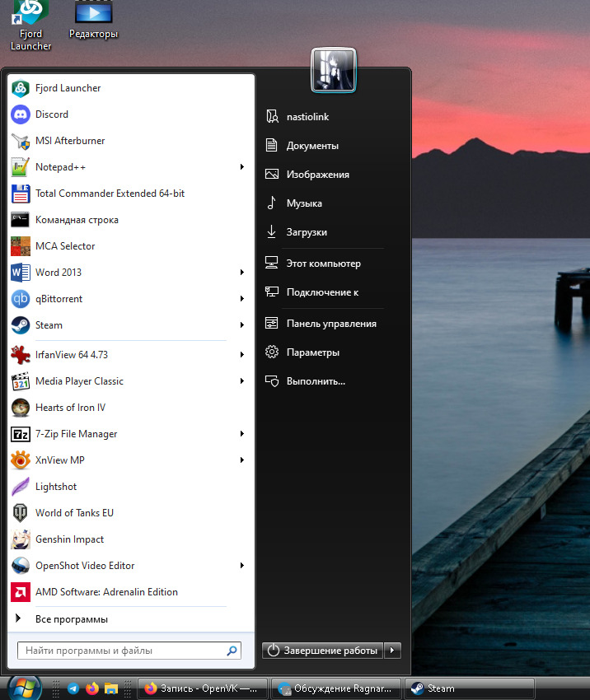Launch World of Tanks EU
Viewport: 590px width, 700px height.
(x=130, y=512)
